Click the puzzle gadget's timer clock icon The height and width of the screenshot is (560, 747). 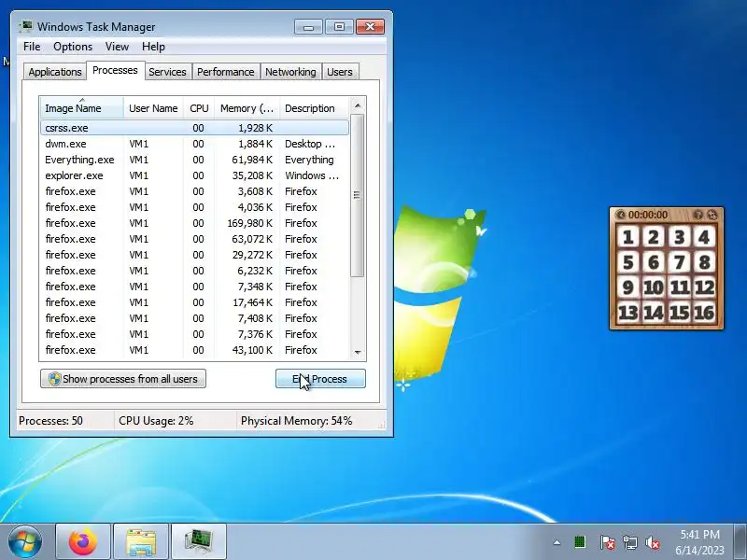620,215
